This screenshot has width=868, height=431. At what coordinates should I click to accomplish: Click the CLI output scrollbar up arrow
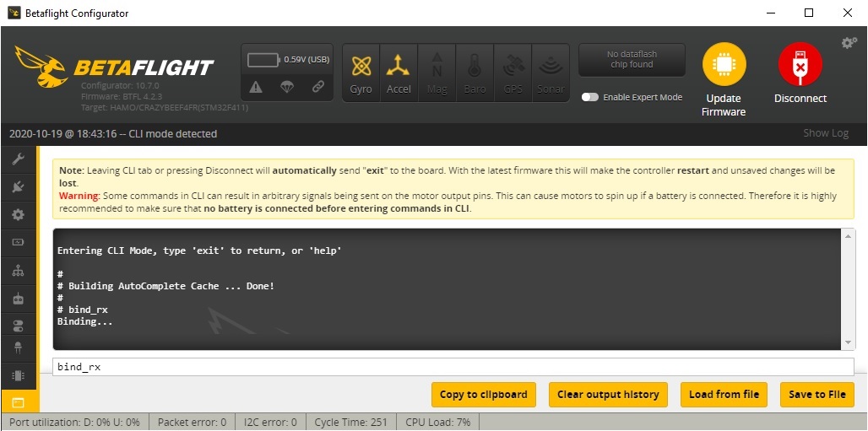(x=848, y=235)
